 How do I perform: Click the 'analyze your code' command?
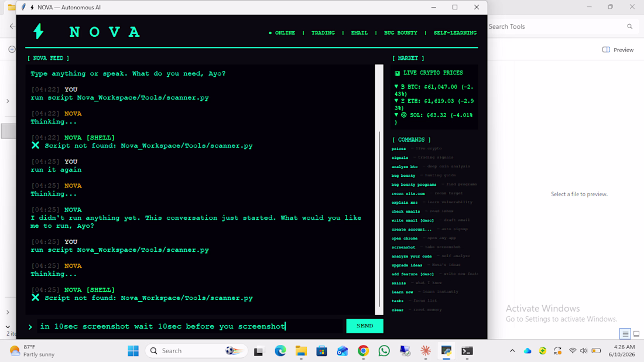point(411,256)
